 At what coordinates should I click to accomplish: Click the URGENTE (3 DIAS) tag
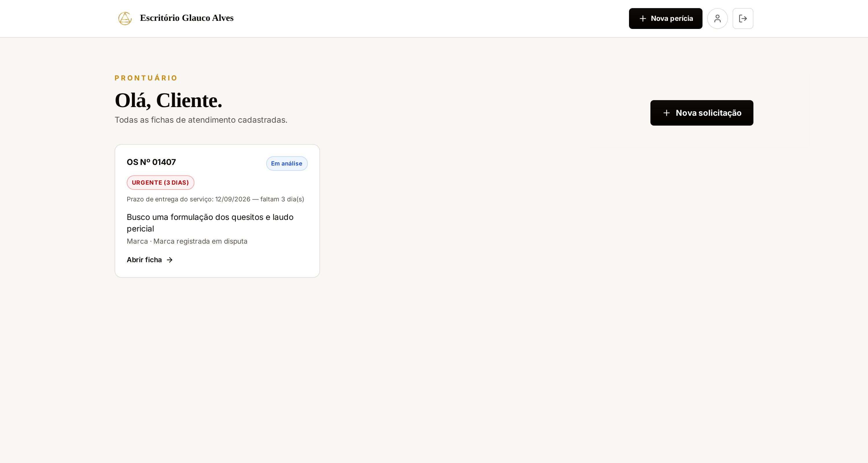coord(160,183)
